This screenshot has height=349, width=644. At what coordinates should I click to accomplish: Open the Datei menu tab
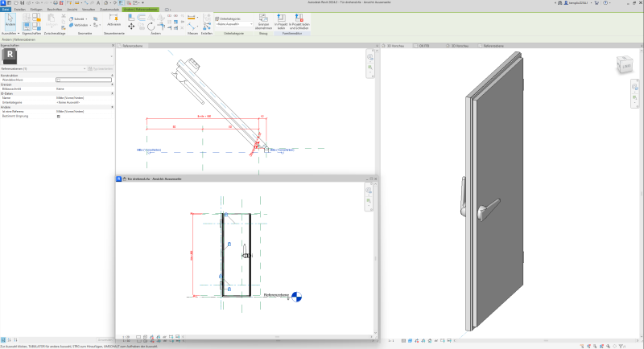[x=6, y=9]
